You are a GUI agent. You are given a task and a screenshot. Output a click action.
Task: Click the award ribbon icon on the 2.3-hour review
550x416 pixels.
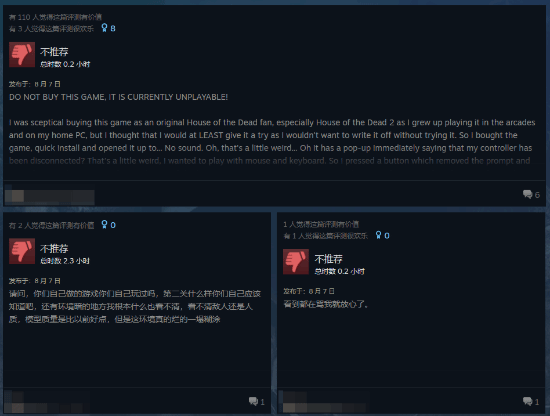coord(104,224)
